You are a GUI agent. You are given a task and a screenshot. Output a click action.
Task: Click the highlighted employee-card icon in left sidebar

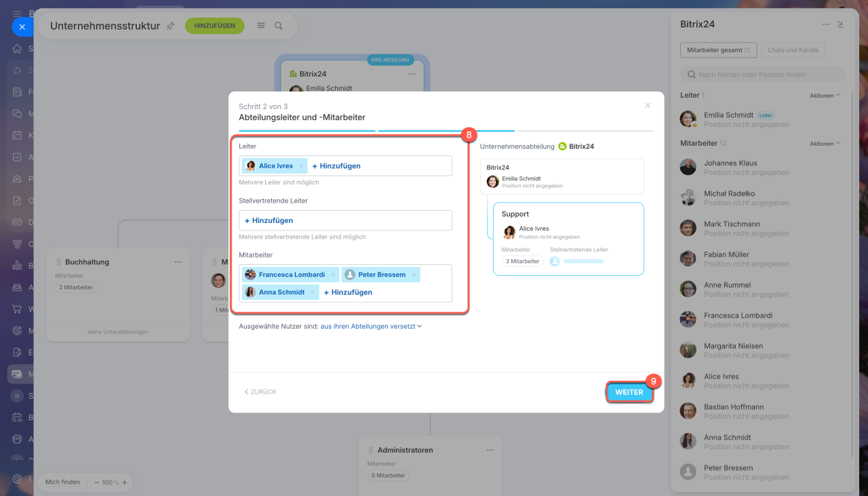click(17, 374)
